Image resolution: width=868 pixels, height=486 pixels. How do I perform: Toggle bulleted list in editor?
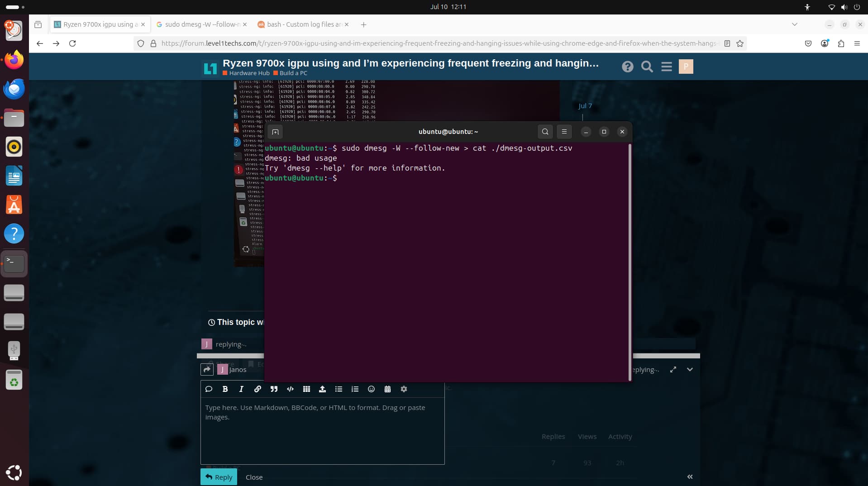pos(339,389)
